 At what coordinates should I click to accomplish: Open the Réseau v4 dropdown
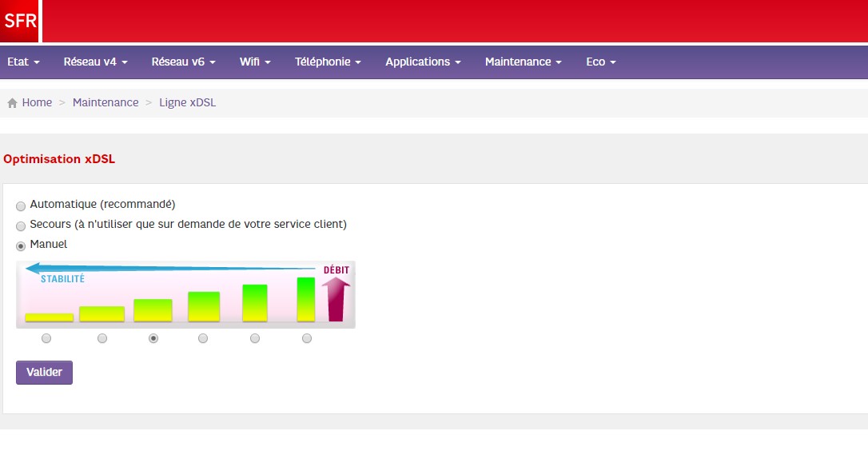[x=95, y=62]
